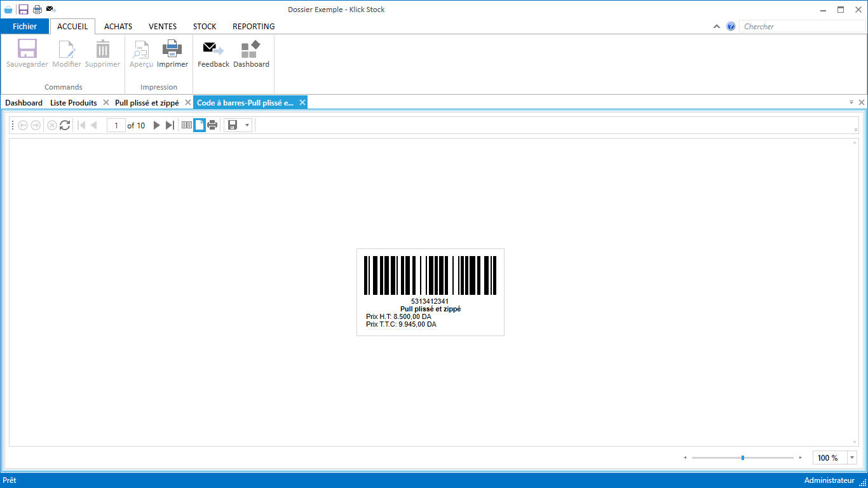Collapse the ribbon with the chevron

717,27
